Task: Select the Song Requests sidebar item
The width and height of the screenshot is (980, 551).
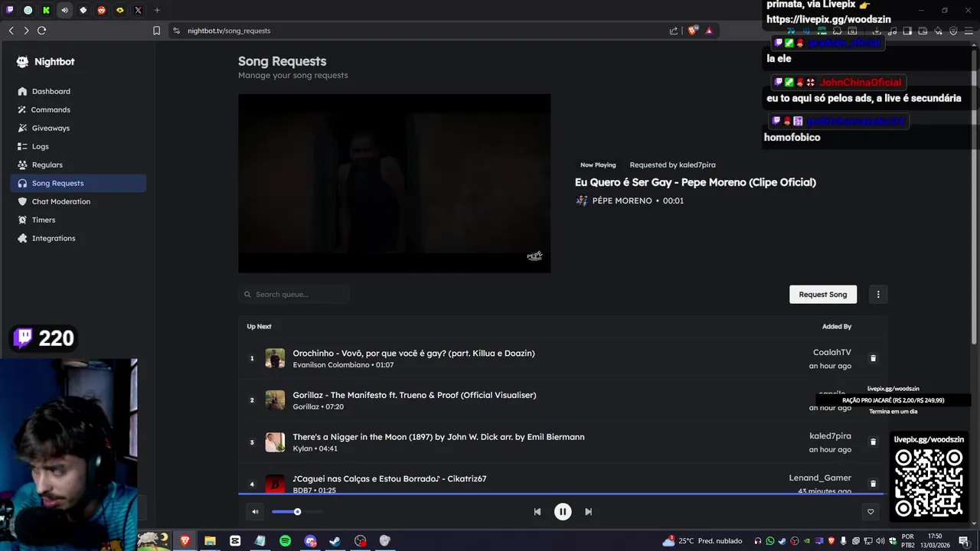Action: coord(78,183)
